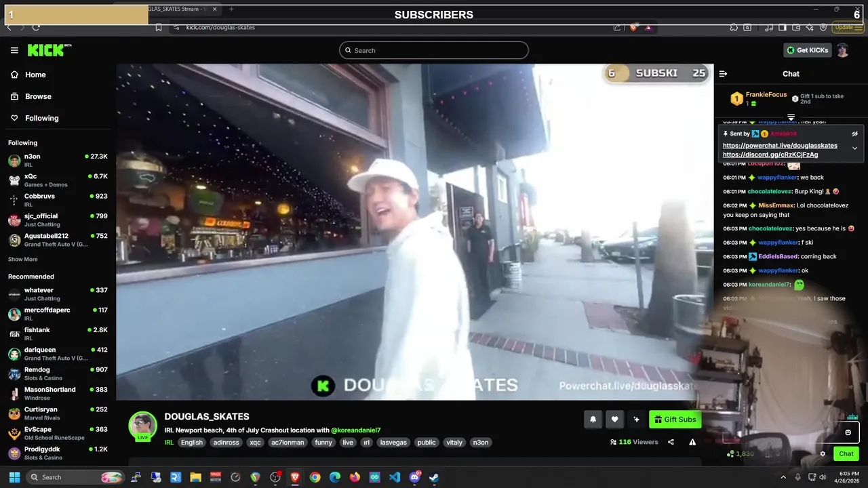Select the lasvegas tag
868x488 pixels.
coord(393,443)
